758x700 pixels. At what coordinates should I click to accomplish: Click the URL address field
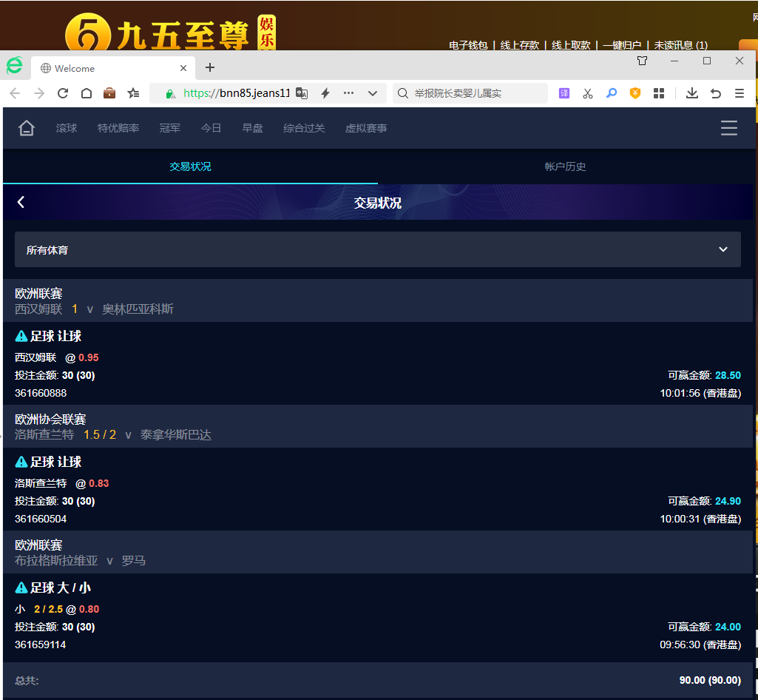[x=237, y=93]
